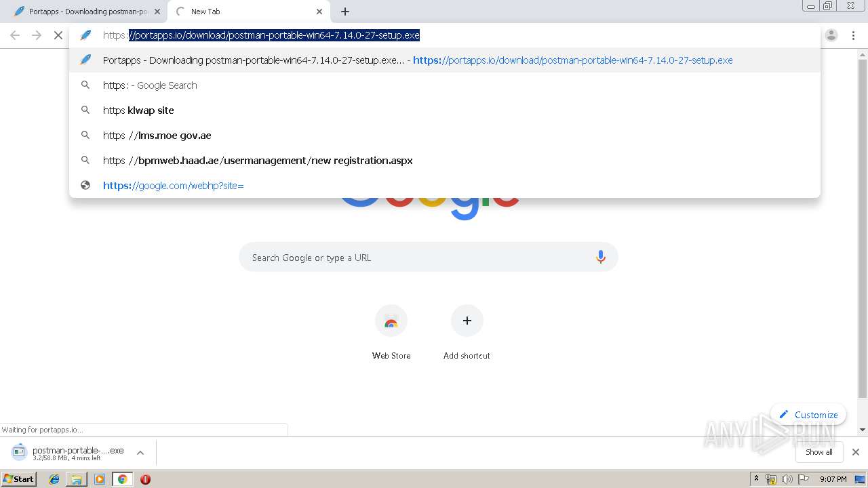Pick the bpmweb.haad.ae registration suggestion
The width and height of the screenshot is (868, 488).
pyautogui.click(x=445, y=161)
